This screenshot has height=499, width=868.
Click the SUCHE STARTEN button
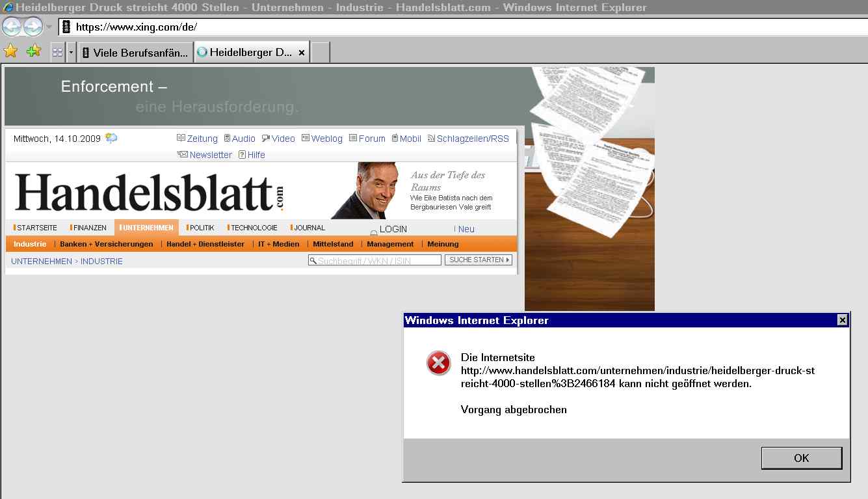coord(479,260)
